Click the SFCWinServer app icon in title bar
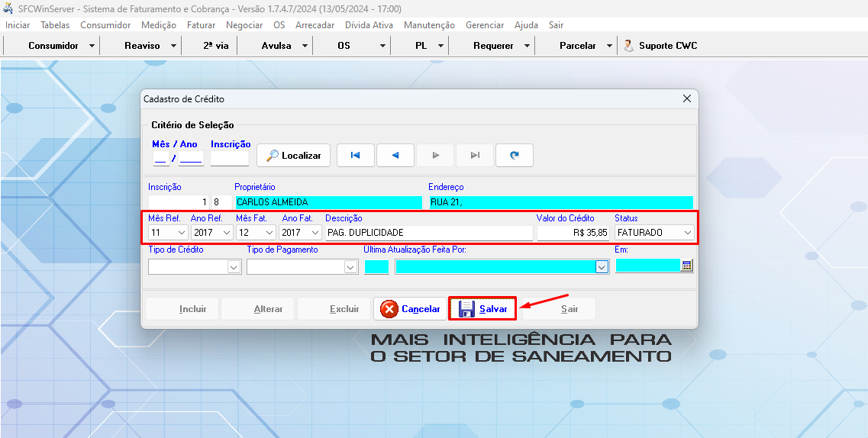 pyautogui.click(x=8, y=9)
